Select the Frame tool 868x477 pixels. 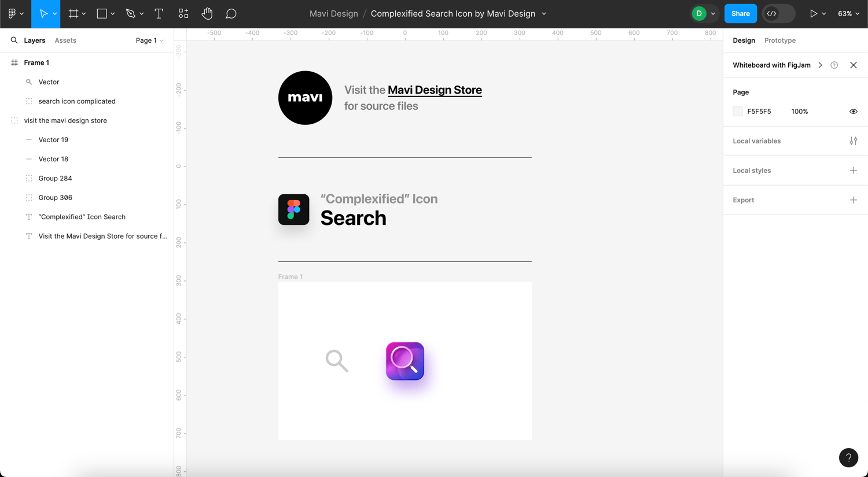(73, 13)
